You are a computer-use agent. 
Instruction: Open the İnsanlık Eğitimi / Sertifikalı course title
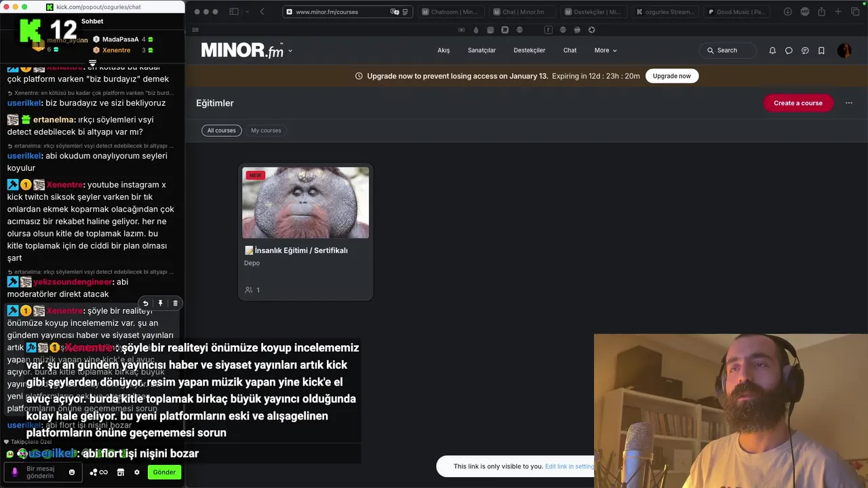[x=296, y=250]
